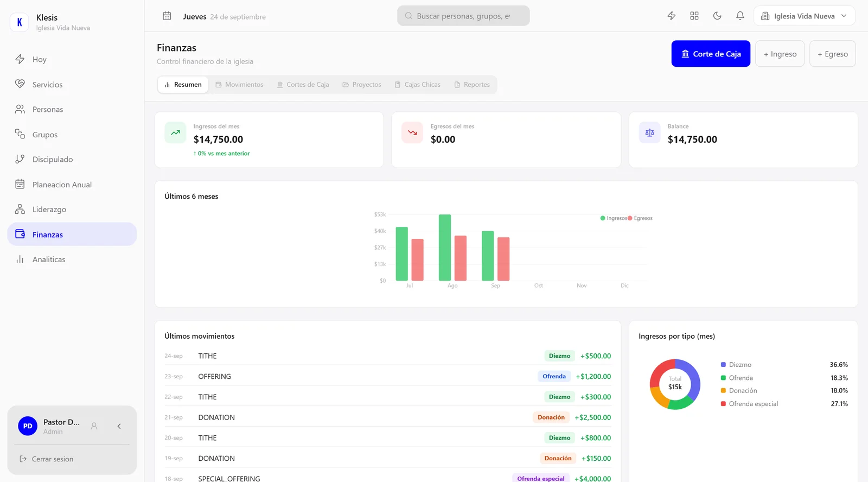The height and width of the screenshot is (482, 868).
Task: Click the Klesis logo icon
Action: pos(20,22)
